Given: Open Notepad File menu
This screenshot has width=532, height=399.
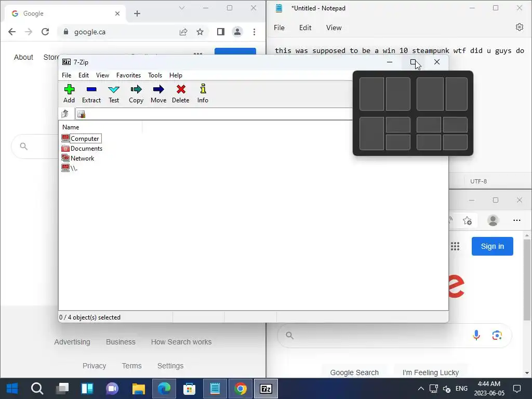Looking at the screenshot, I should click(279, 28).
